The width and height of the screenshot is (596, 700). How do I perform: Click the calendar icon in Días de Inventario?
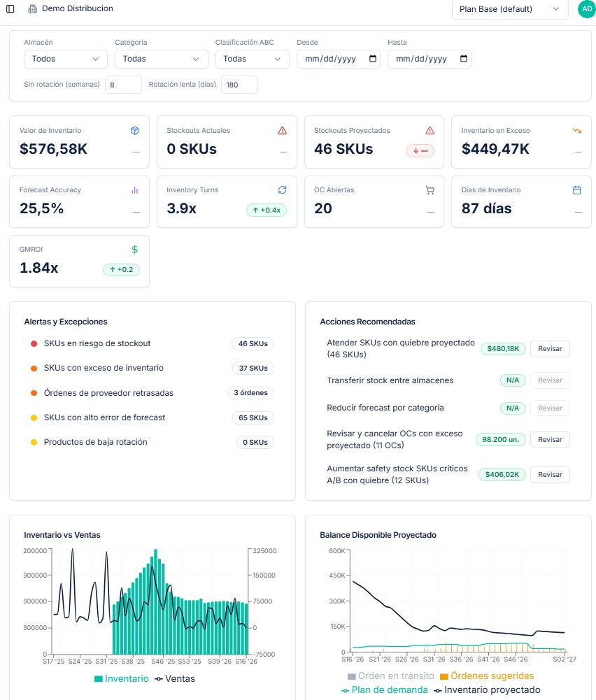pyautogui.click(x=577, y=190)
